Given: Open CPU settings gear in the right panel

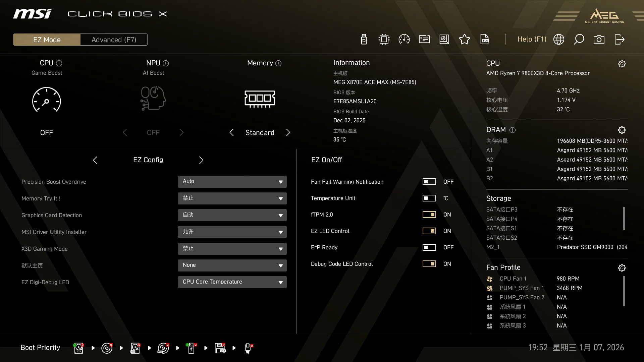Looking at the screenshot, I should [x=622, y=64].
